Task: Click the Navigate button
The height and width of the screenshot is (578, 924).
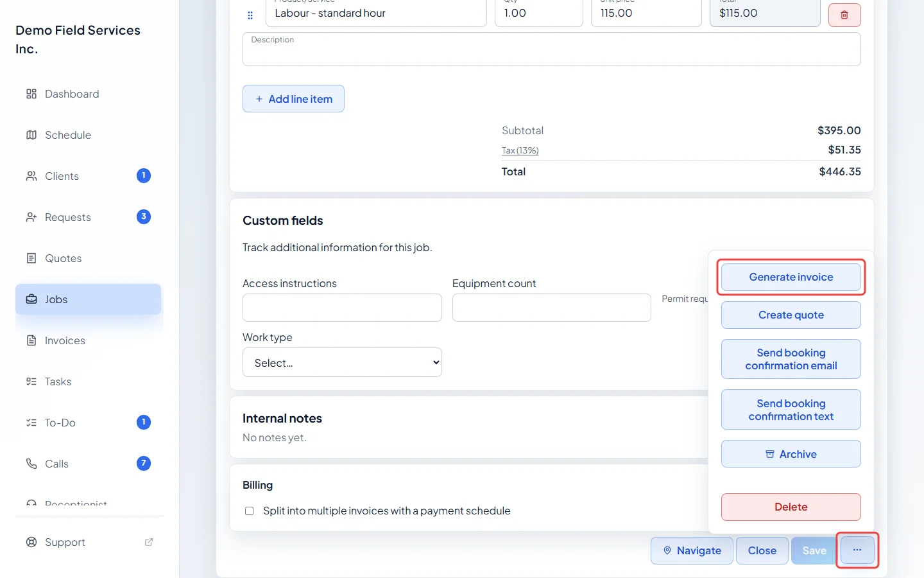Action: pyautogui.click(x=692, y=550)
